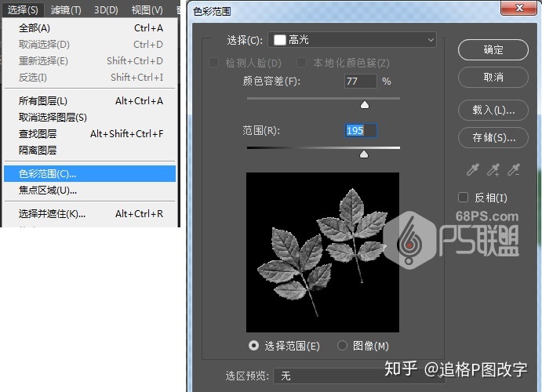Click the 存储(S)... save button
The height and width of the screenshot is (392, 542).
(x=493, y=138)
